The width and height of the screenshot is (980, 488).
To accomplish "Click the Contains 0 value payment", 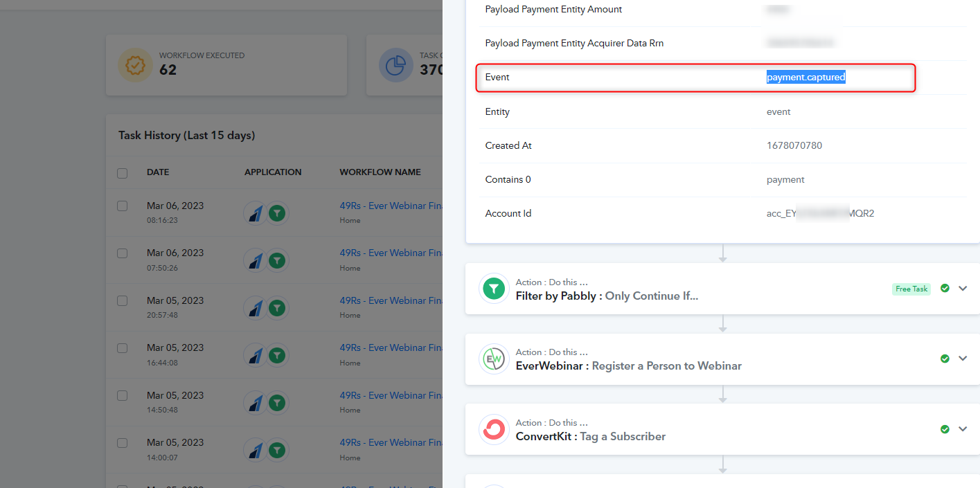I will [785, 180].
